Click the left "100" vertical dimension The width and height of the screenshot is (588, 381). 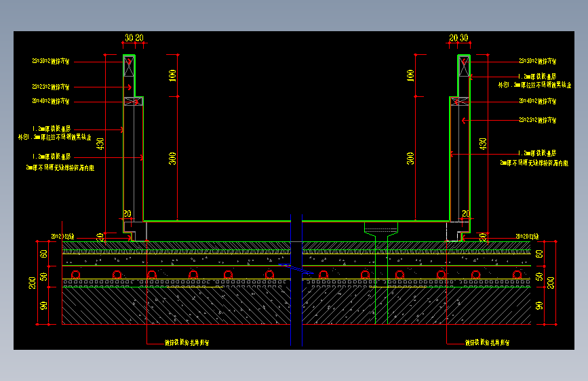[x=172, y=75]
